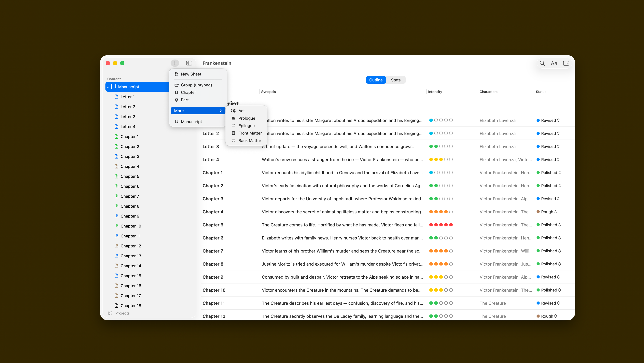Click the Chapter 4 document icon in sidebar
Viewport: 644px width, 363px height.
117,166
